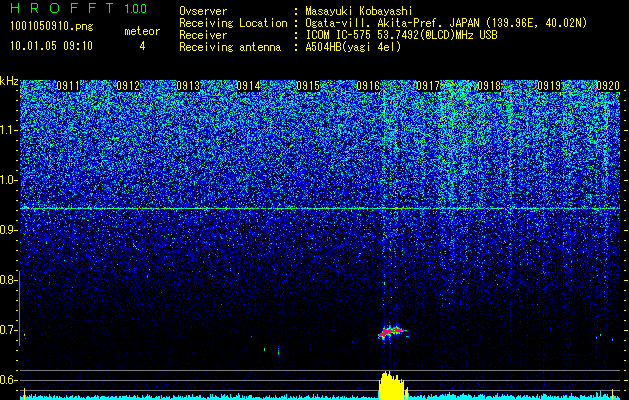Click the 0911 time marker
The image size is (629, 400).
[x=68, y=86]
